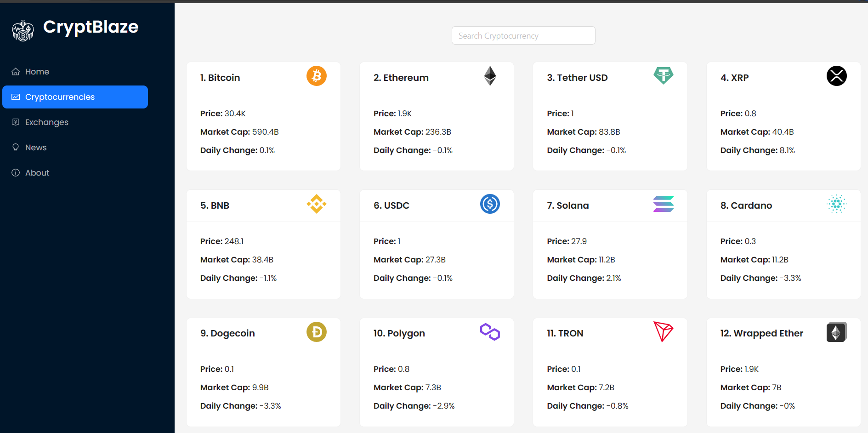Click Dogecoin's Market Cap: 9.9B text
Viewport: 868px width, 433px height.
coord(234,387)
